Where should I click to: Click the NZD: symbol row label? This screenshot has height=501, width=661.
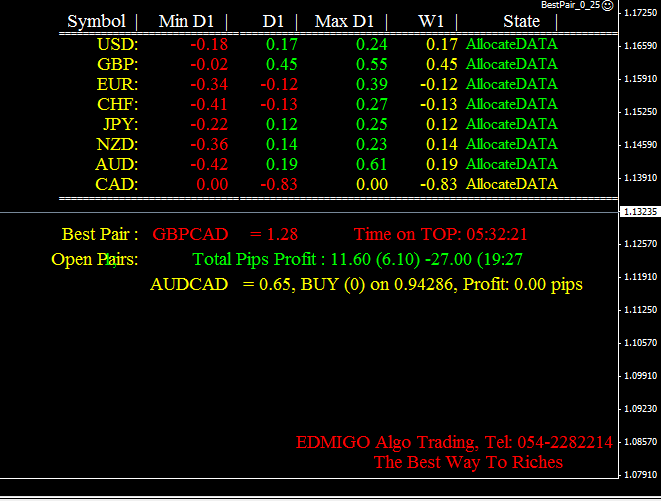[x=117, y=144]
